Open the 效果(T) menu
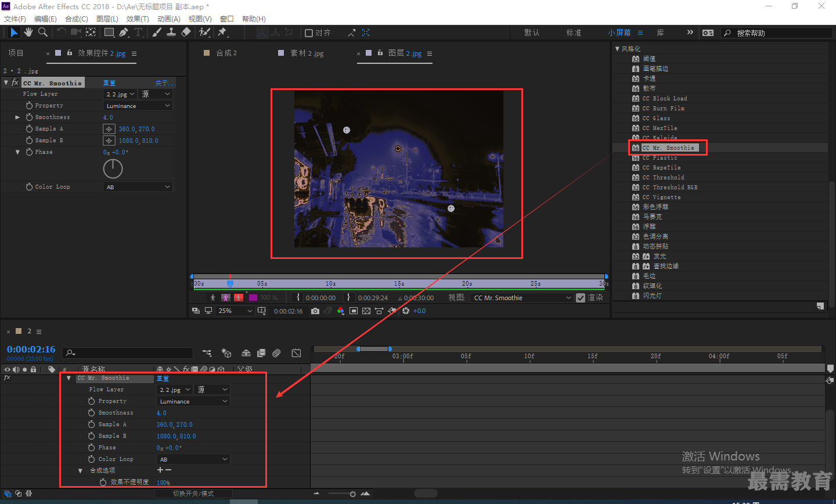836x504 pixels. [x=138, y=19]
